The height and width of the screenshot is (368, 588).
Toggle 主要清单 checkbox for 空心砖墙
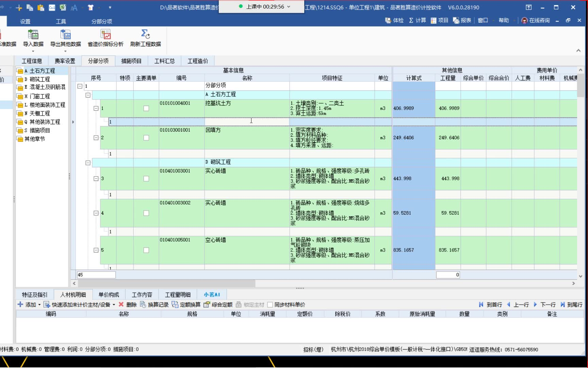point(146,250)
